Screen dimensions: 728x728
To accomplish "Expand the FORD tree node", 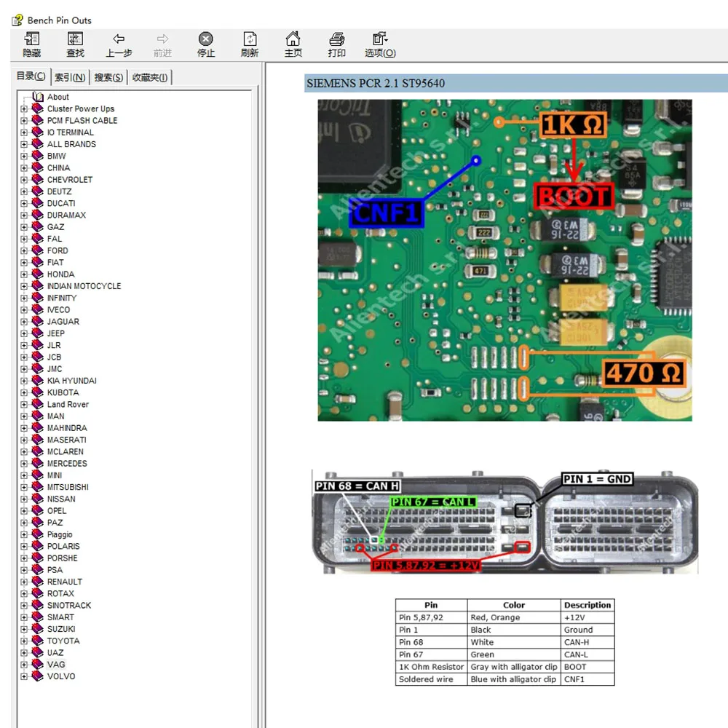I will 24,250.
